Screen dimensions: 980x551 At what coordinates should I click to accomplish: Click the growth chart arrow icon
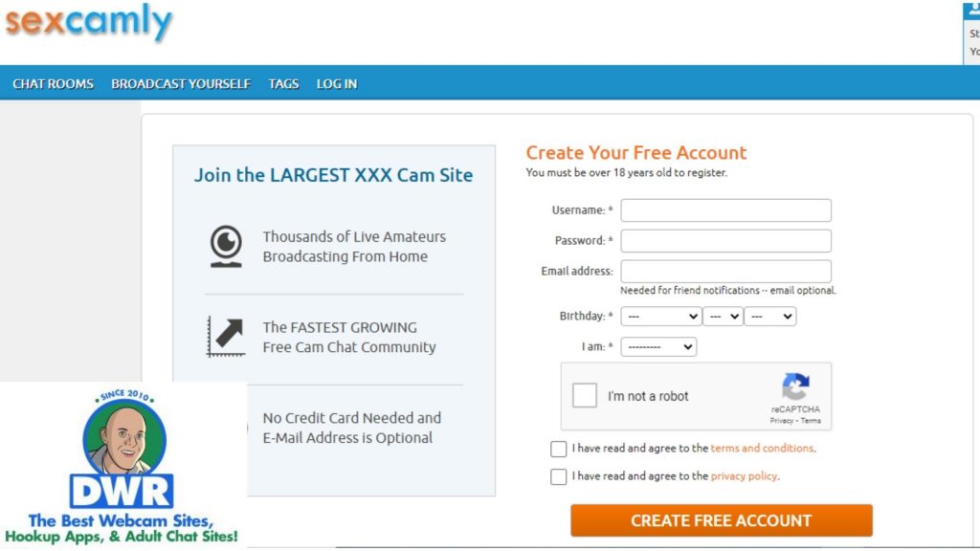[226, 337]
